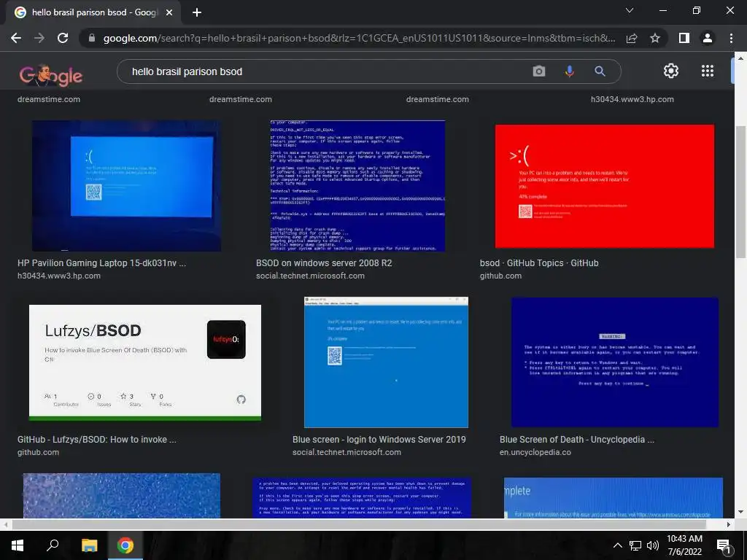Click the horizontal scrollbar right arrow
Image resolution: width=747 pixels, height=560 pixels.
[729, 524]
